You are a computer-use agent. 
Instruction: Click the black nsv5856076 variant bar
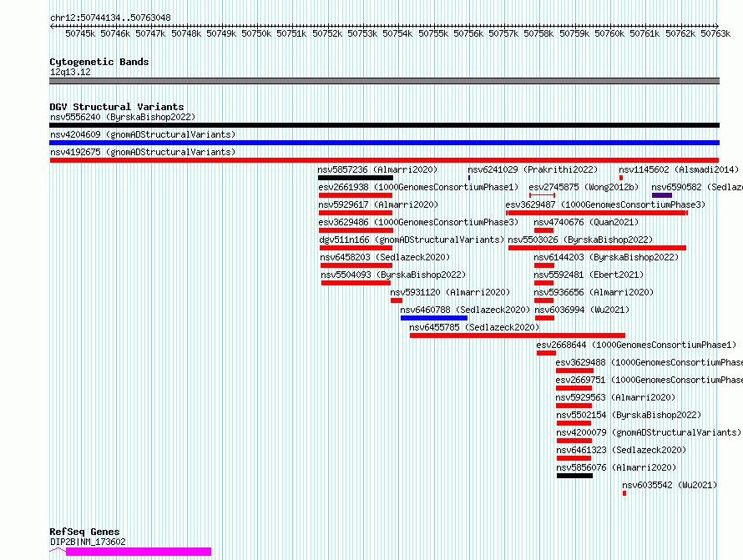(x=575, y=476)
